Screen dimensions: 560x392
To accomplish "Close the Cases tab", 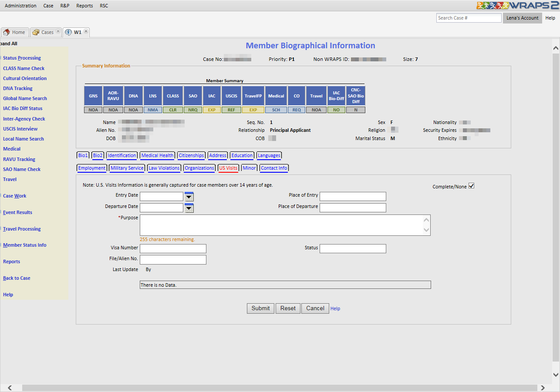I will (x=58, y=32).
